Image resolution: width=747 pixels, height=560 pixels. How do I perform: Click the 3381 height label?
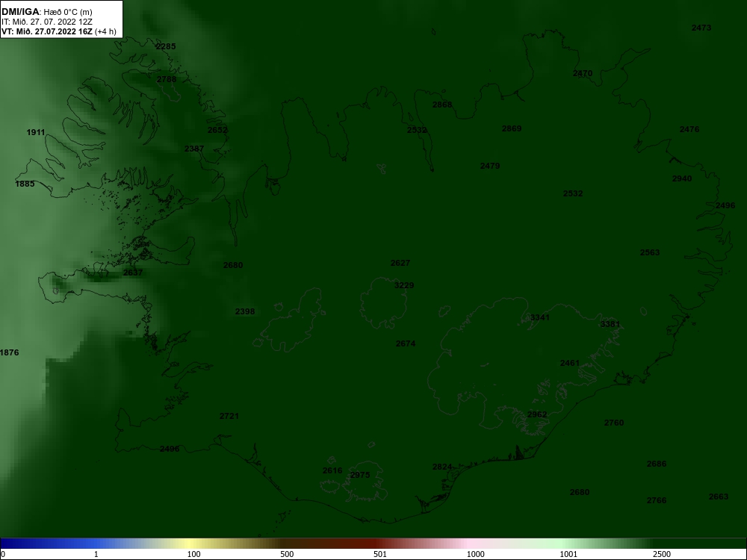[x=610, y=324]
